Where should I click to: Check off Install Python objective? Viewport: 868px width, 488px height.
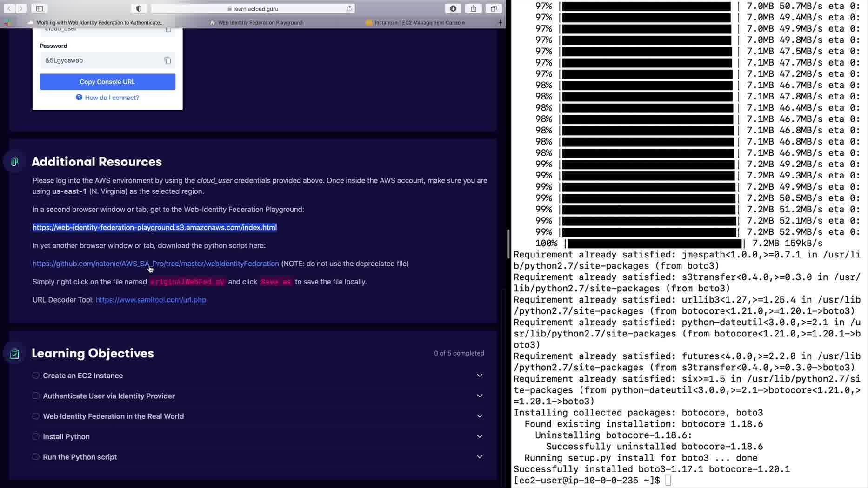36,436
